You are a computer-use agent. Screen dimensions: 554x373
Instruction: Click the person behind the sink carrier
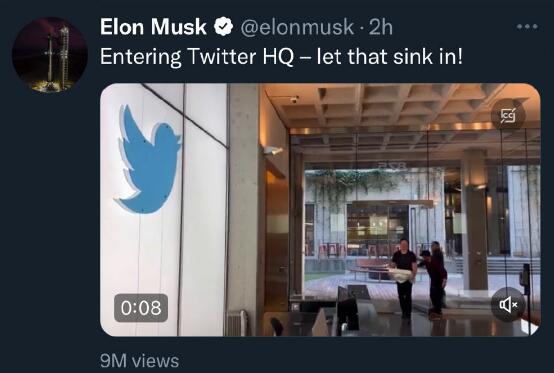coord(435,279)
